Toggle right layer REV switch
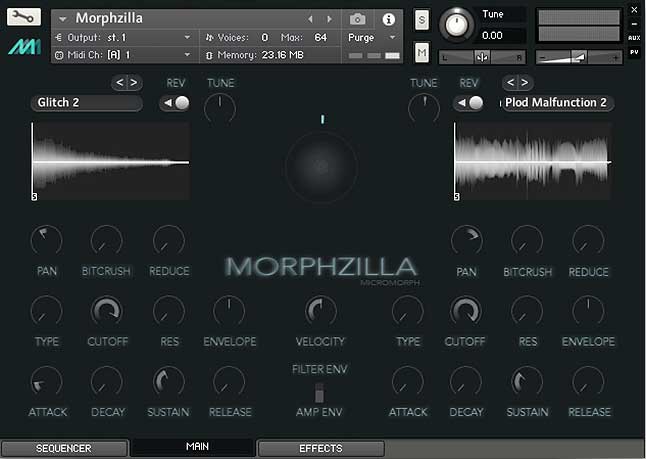 click(469, 103)
